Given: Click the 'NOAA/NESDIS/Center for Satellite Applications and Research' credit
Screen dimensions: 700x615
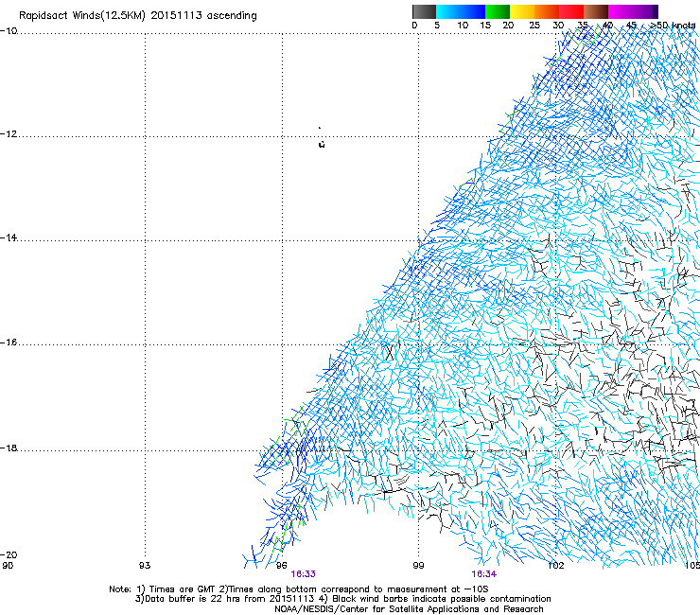Looking at the screenshot, I should [x=409, y=609].
